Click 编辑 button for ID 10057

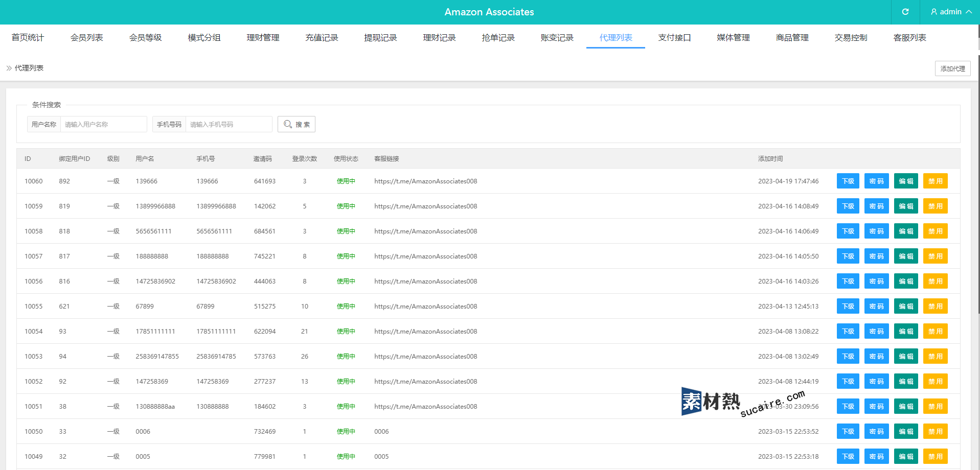coord(906,256)
